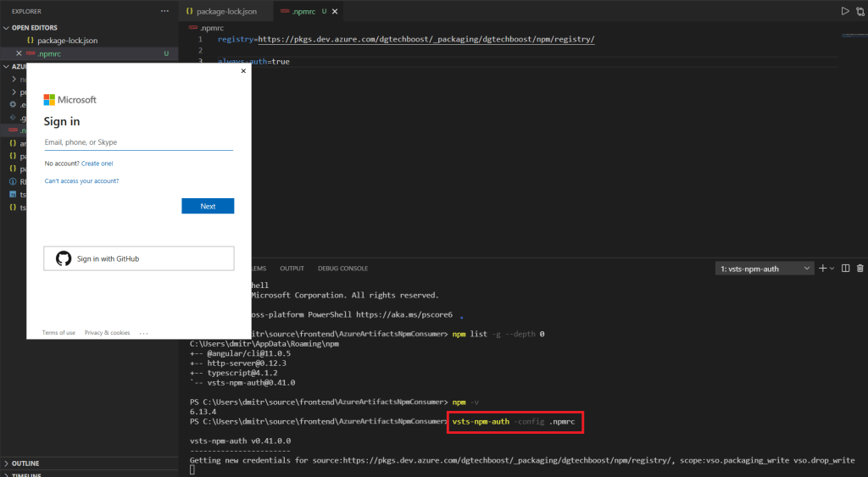Viewport: 868px width, 477px height.
Task: Choose Sign in with GitHub
Action: 139,258
